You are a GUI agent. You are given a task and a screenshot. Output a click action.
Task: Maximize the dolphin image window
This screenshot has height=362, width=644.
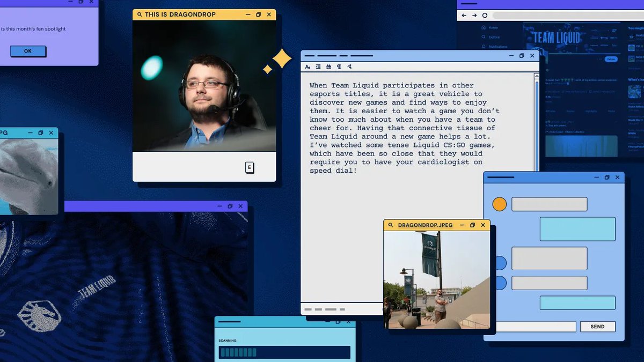(x=40, y=132)
